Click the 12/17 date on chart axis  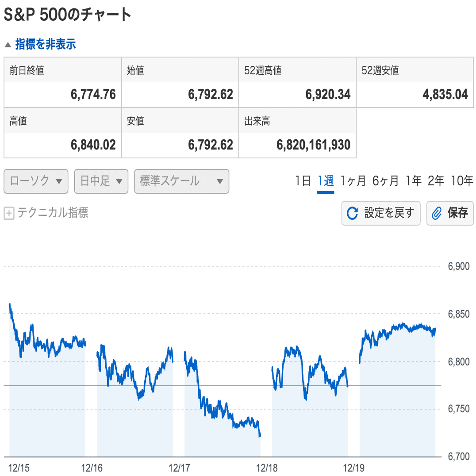coord(179,468)
